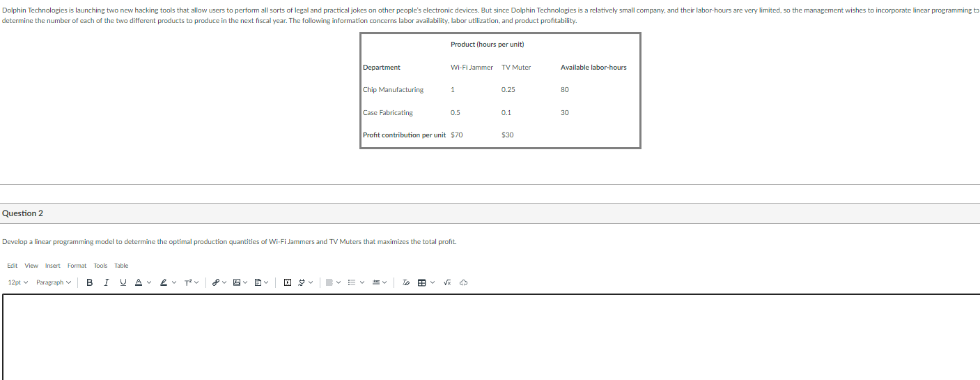This screenshot has height=380, width=980.
Task: Click the Case Fabricating row label
Action: coord(388,113)
